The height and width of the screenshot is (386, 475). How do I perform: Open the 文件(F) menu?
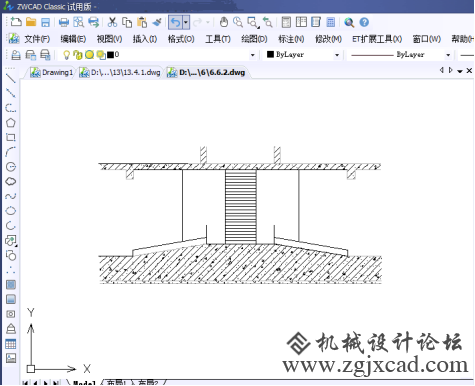(x=37, y=39)
